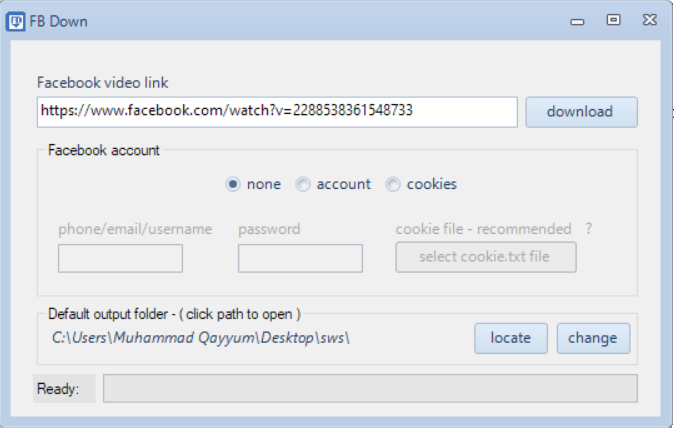Click the locate folder button

tap(511, 339)
